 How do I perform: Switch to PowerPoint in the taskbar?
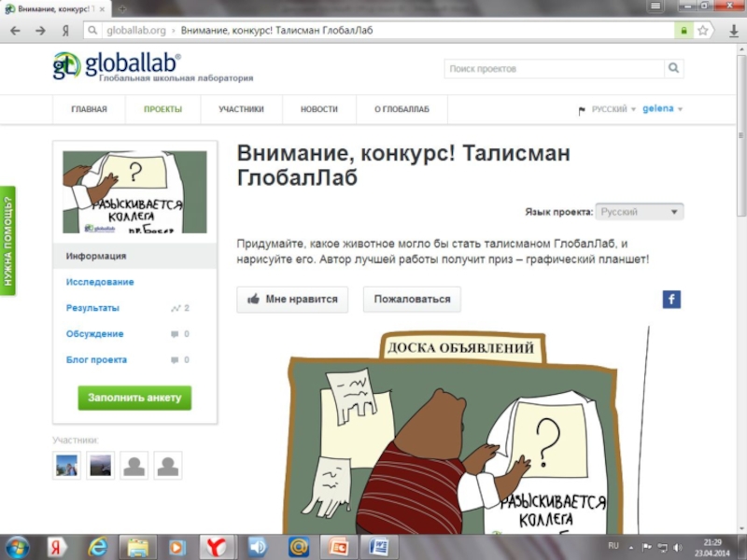(337, 548)
